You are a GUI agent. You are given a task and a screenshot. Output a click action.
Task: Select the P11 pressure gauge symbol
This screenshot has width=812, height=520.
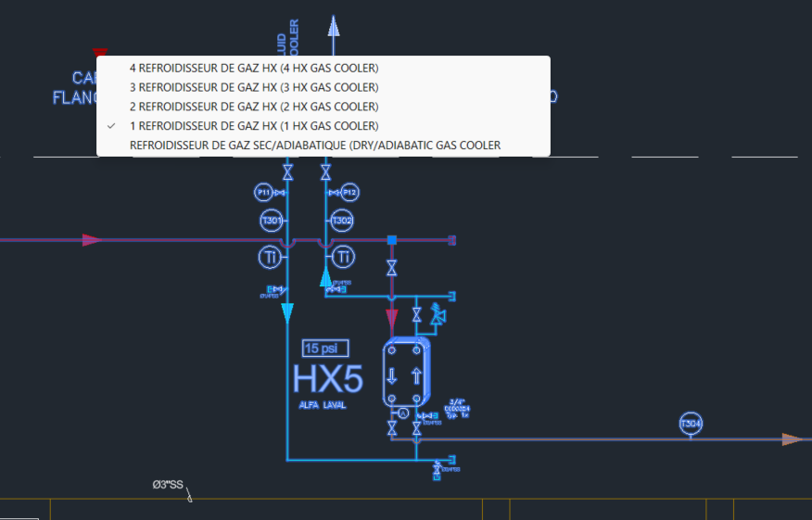pos(263,193)
